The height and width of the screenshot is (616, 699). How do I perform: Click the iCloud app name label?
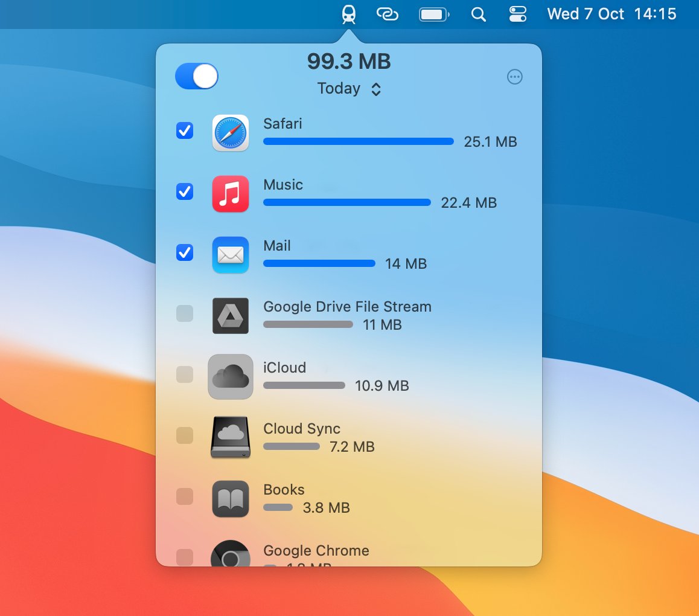[x=285, y=368]
